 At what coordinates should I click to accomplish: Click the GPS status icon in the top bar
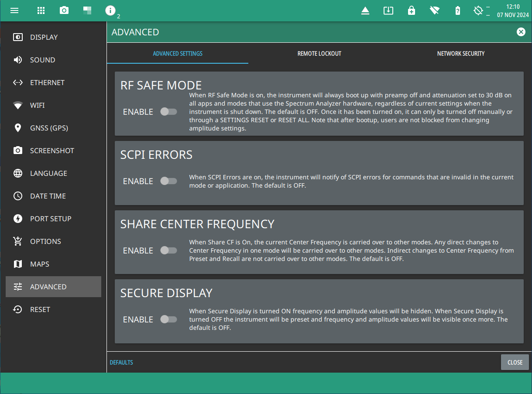pyautogui.click(x=478, y=10)
